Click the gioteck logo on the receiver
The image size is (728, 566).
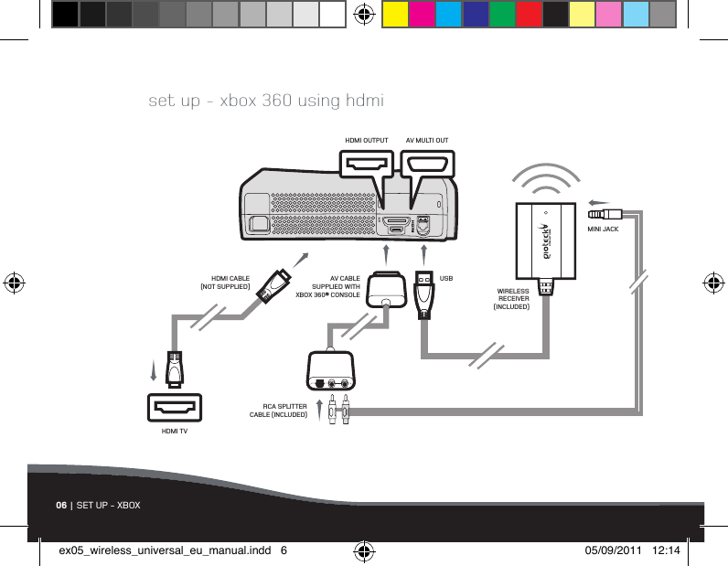547,241
